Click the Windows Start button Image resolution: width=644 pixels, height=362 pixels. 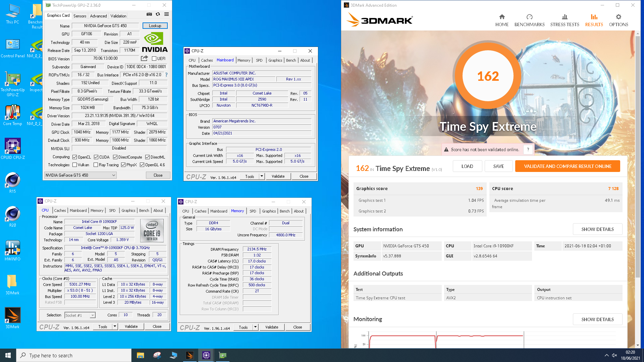click(x=8, y=355)
